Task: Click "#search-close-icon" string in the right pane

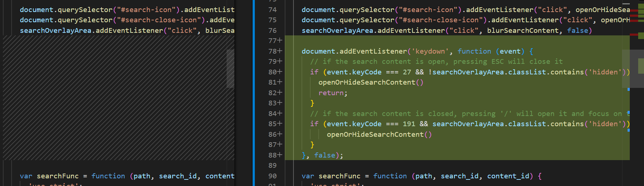Action: point(441,20)
